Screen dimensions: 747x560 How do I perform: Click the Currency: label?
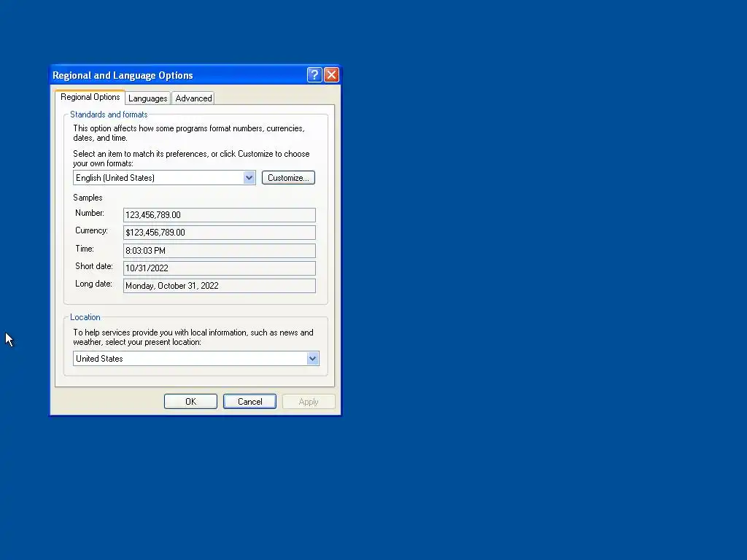pyautogui.click(x=91, y=230)
